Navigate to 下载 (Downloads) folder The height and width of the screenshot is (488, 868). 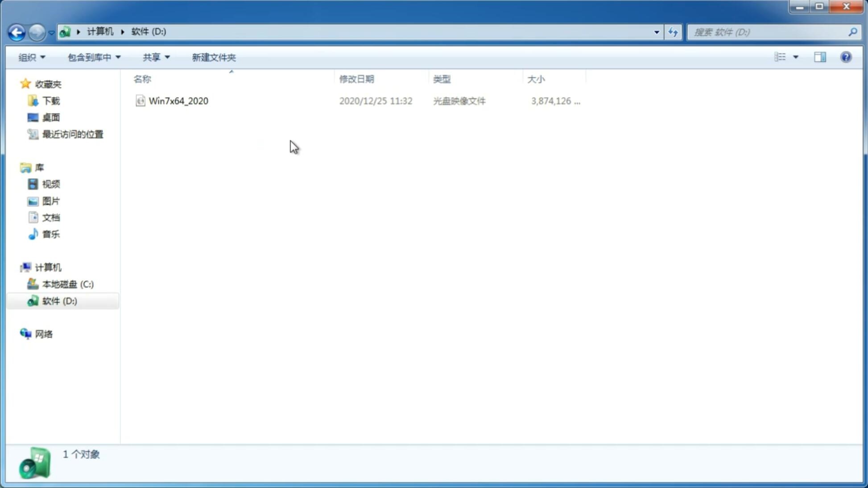[x=50, y=100]
